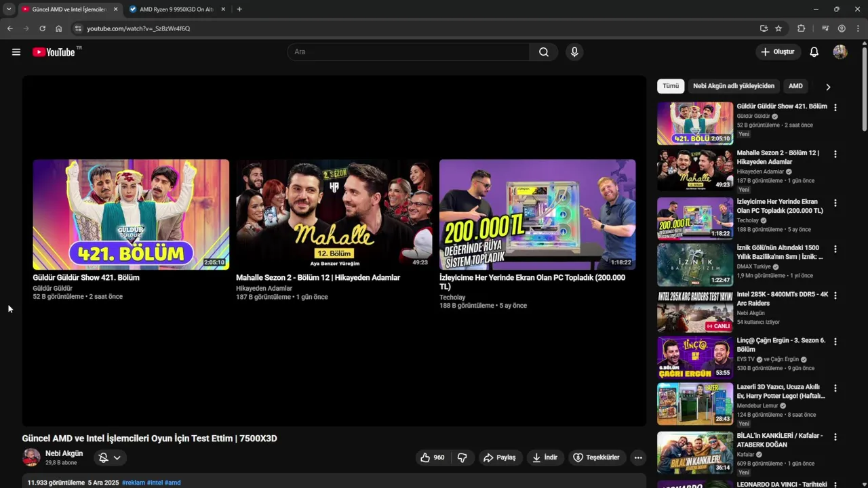This screenshot has height=488, width=868.
Task: Open BİLAL'in KANKİLERİ sidebar video title
Action: [780, 440]
